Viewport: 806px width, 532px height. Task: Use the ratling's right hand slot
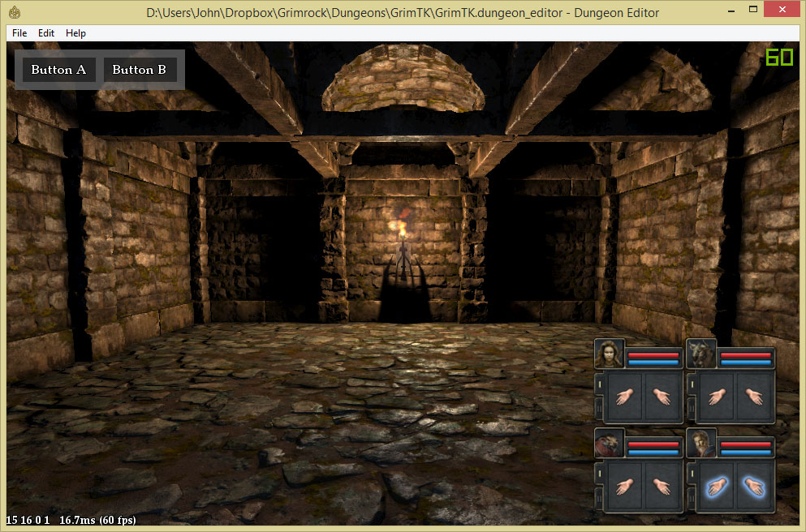[662, 487]
